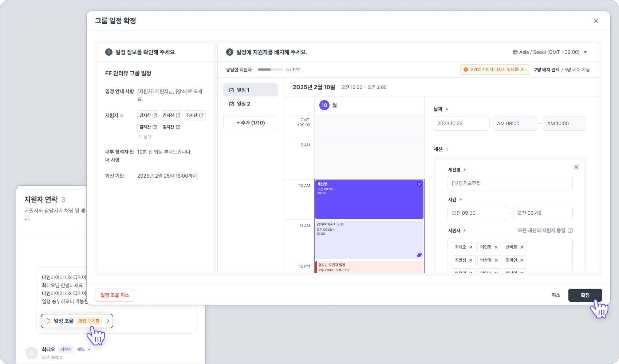Open the date field 2023.10.22
This screenshot has width=619, height=364.
461,123
